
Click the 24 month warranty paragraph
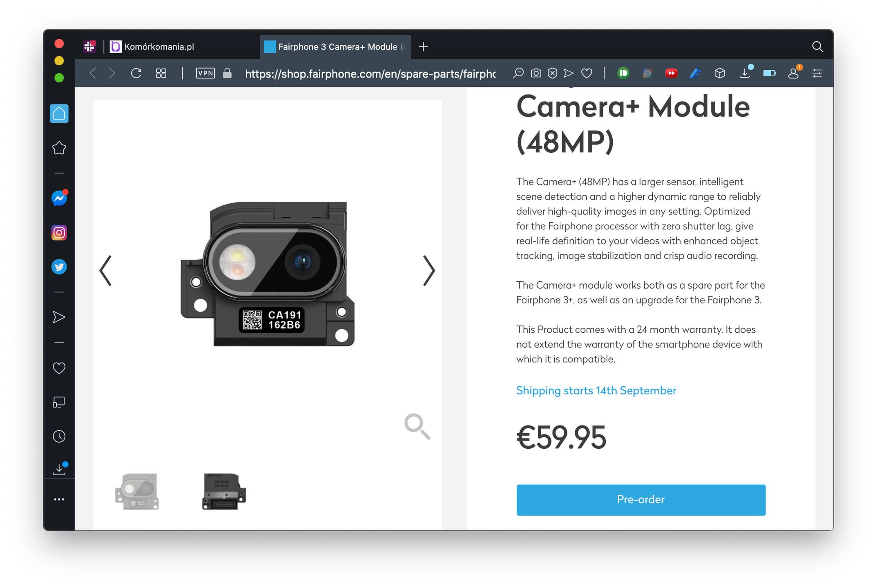[x=639, y=344]
